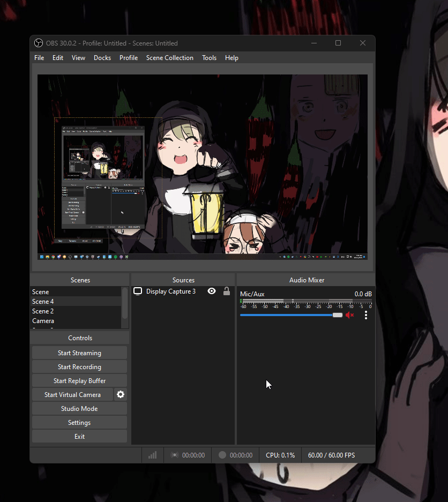
Task: Click the streaming status broadcast icon
Action: coord(175,455)
